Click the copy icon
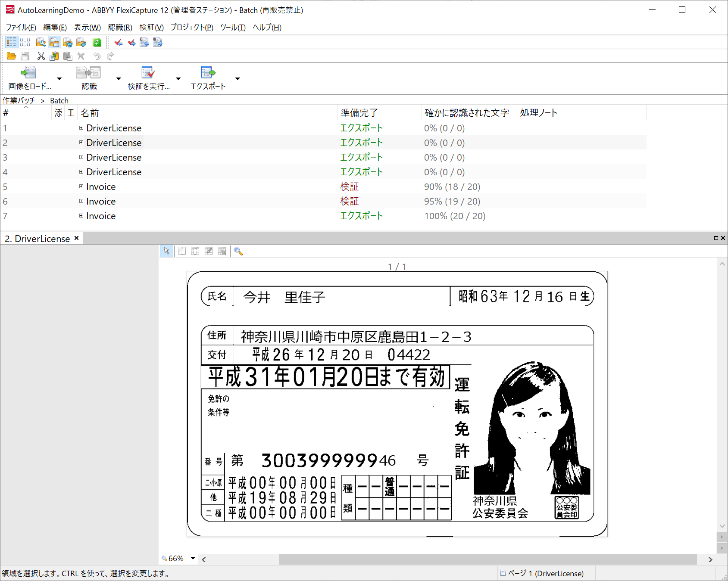This screenshot has height=581, width=728. pyautogui.click(x=54, y=56)
